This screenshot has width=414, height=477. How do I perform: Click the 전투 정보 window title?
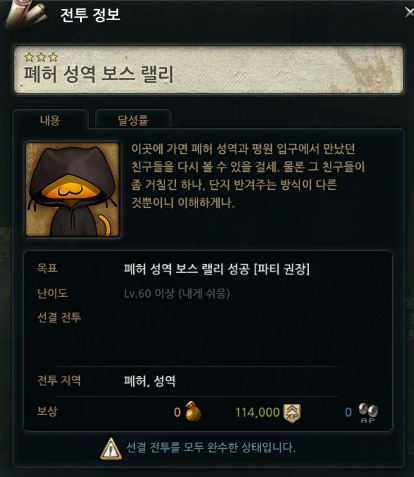coord(90,15)
